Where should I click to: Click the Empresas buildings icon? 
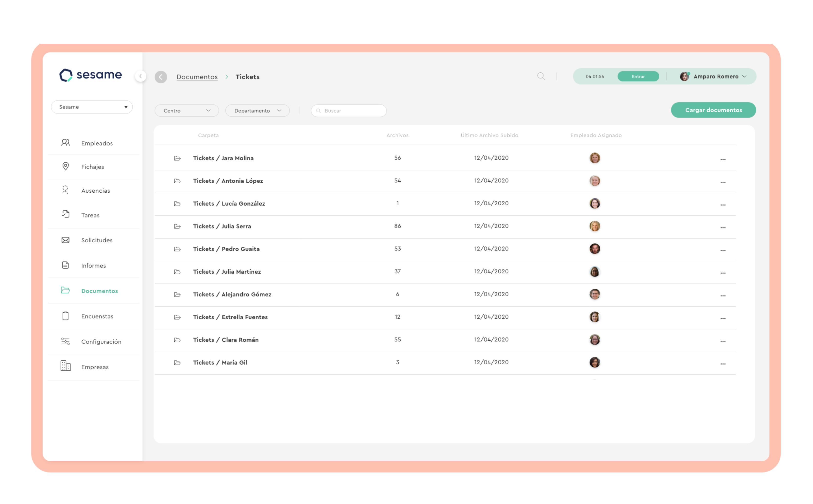(66, 366)
